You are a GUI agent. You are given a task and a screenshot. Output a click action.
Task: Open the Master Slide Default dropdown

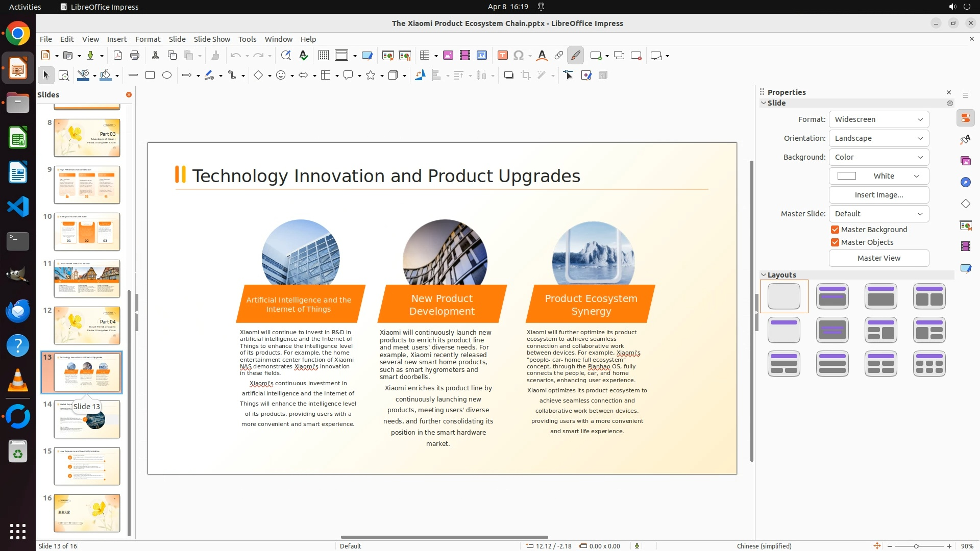pyautogui.click(x=878, y=214)
